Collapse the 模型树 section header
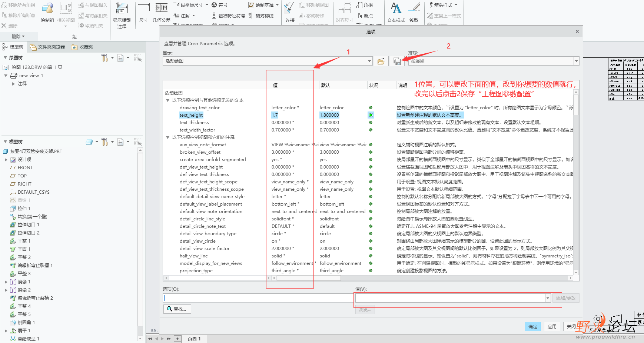 [5, 142]
